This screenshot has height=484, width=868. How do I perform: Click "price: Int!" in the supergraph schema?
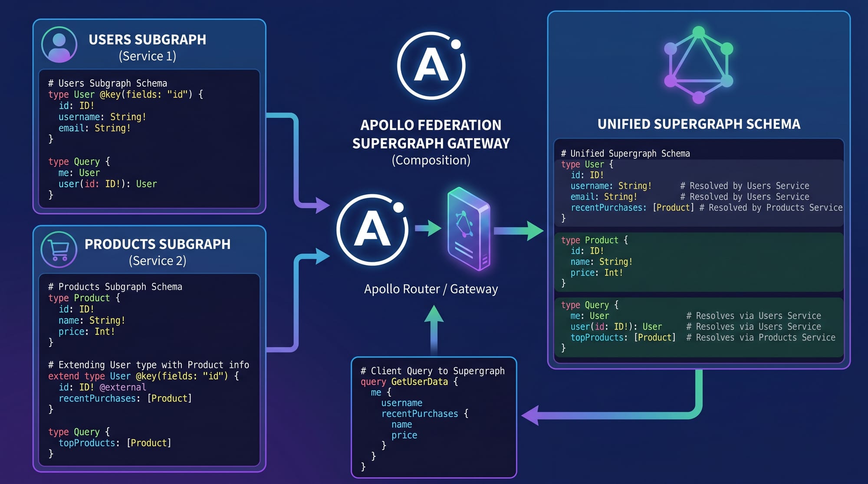(x=597, y=273)
